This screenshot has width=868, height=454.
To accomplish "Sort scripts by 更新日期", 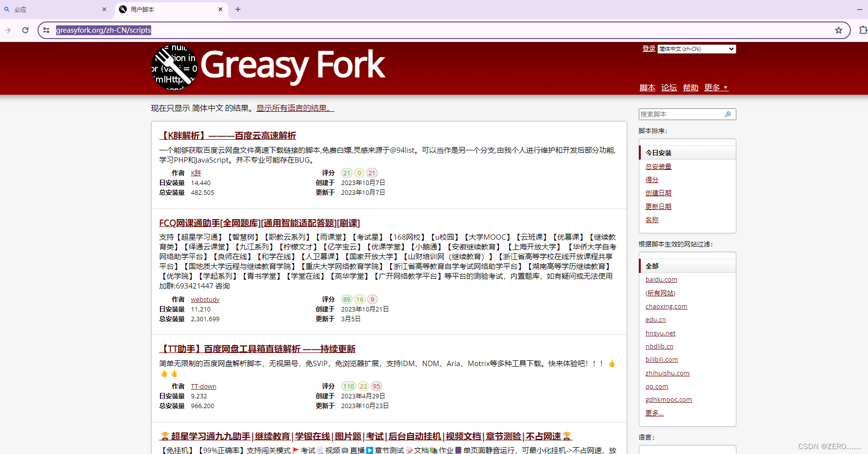I will [658, 206].
